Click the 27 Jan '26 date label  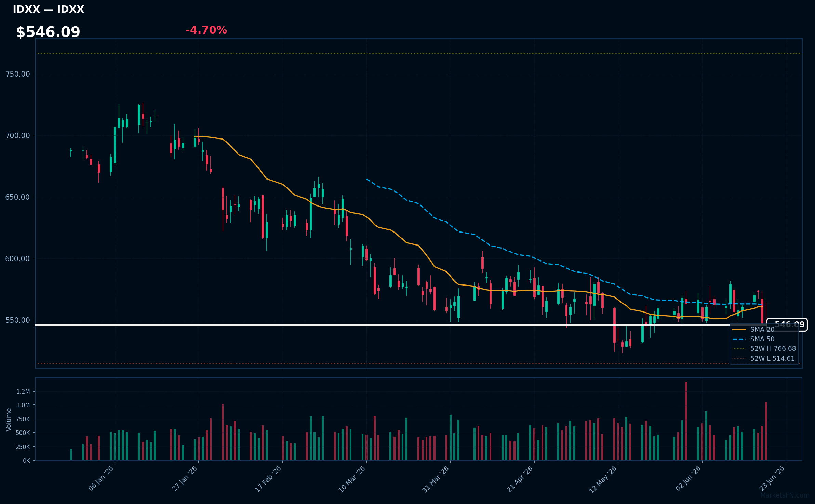[185, 478]
